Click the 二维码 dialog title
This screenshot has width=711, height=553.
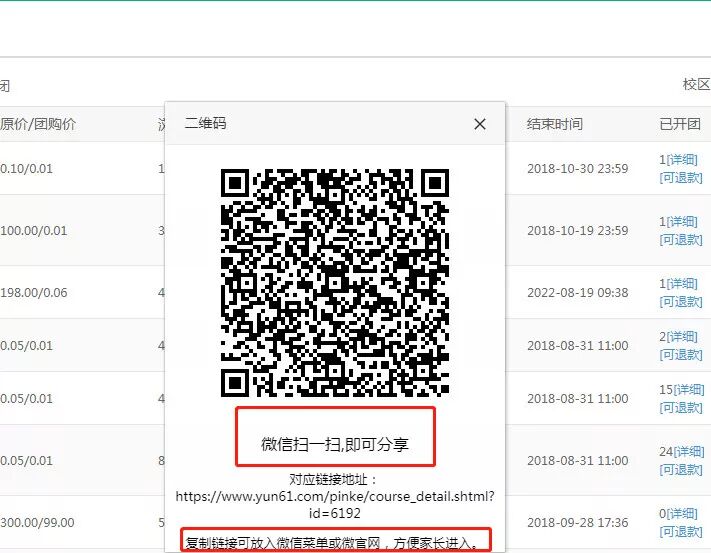click(205, 123)
